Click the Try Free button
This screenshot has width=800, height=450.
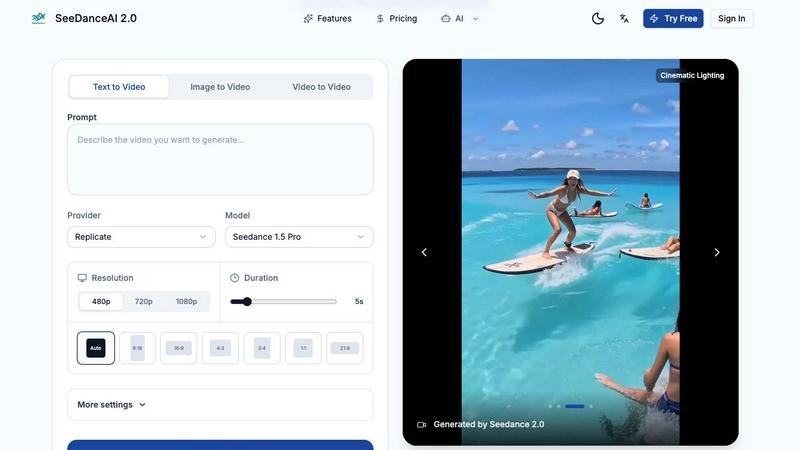(673, 18)
